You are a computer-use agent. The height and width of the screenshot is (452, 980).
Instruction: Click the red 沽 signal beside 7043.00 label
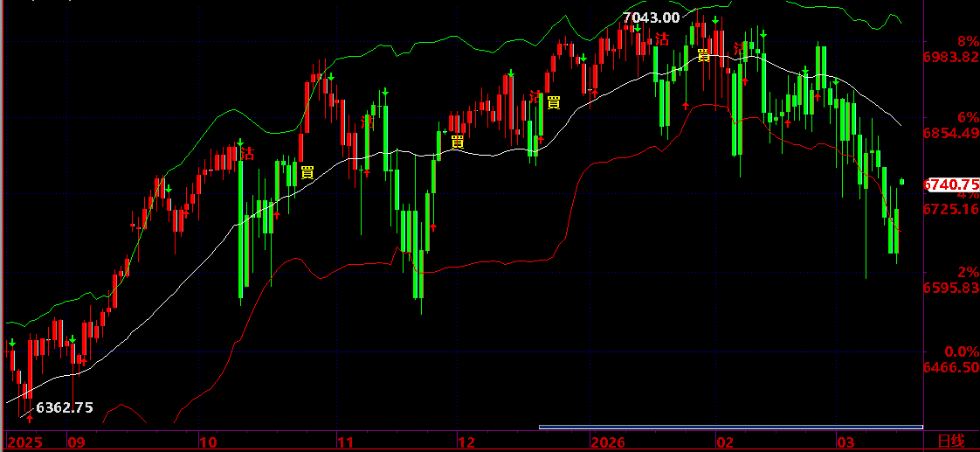pos(661,38)
